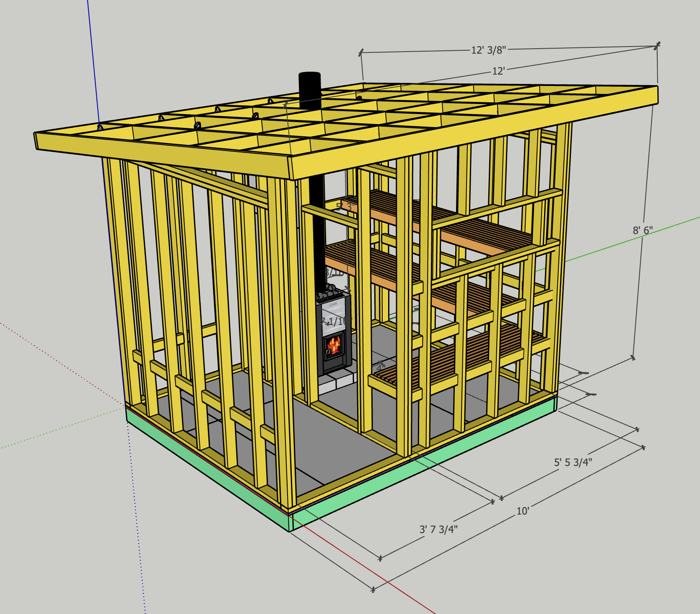Click the solid green axis line at right
This screenshot has height=614, width=700.
click(633, 239)
